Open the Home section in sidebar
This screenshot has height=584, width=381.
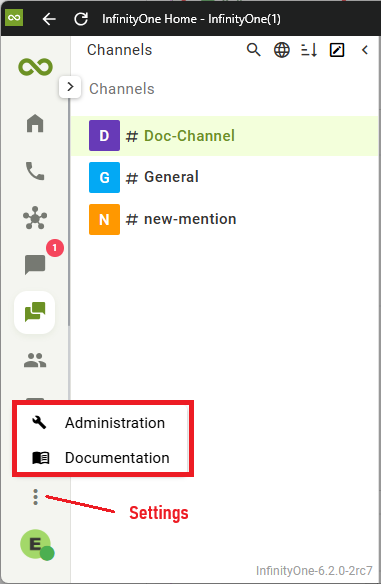[x=35, y=123]
